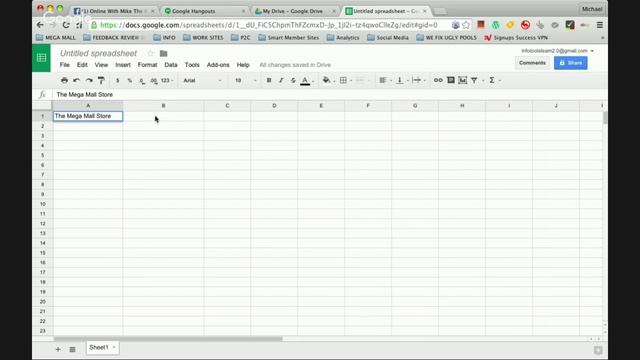Open the Google account email dropdown
Screen dimensions: 640x360
pos(557,51)
